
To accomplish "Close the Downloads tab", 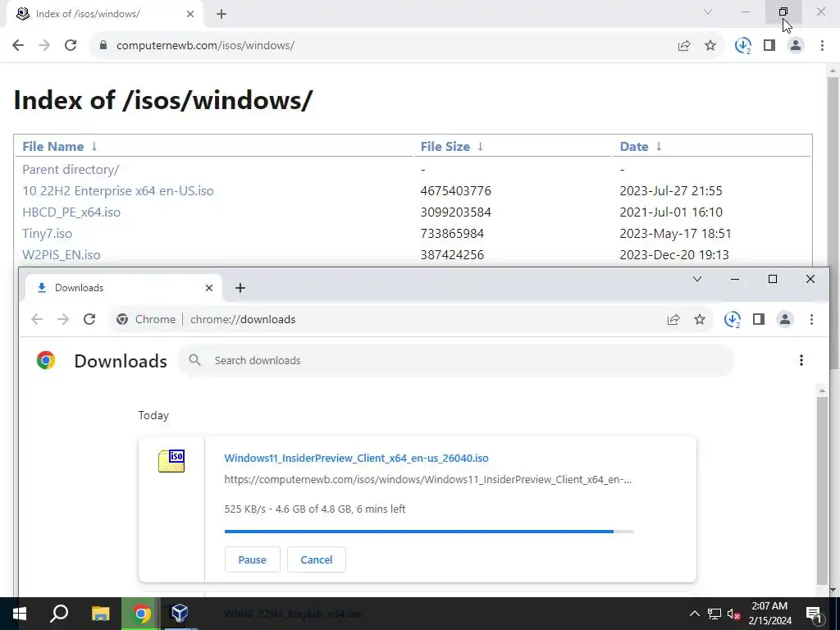I will pos(209,288).
